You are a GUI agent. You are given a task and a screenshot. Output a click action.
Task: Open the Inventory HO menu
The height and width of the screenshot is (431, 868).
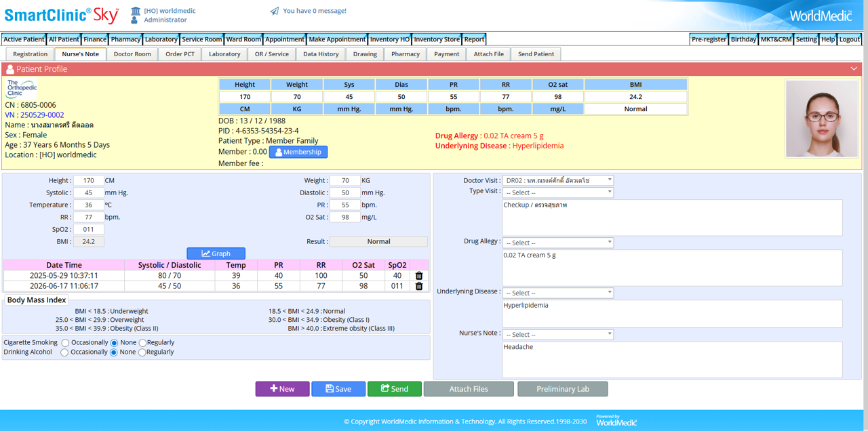tap(390, 39)
